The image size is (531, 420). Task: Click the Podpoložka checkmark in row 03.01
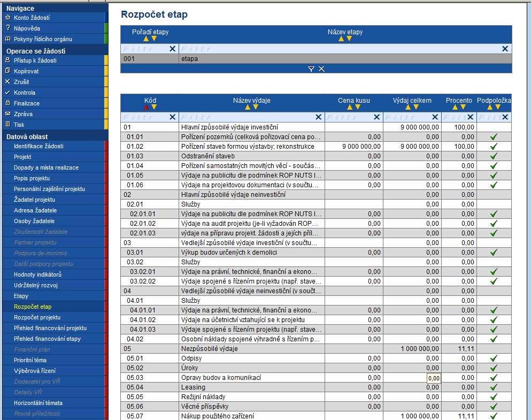(x=494, y=253)
